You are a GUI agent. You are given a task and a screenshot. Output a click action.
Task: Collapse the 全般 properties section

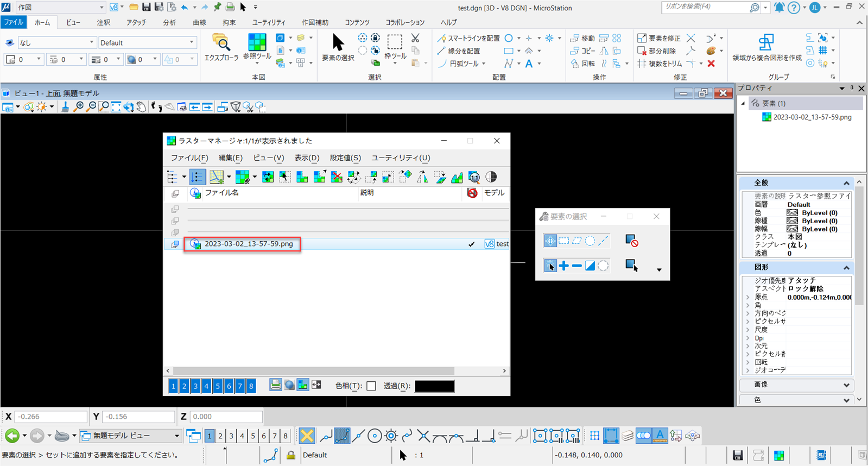(x=846, y=183)
